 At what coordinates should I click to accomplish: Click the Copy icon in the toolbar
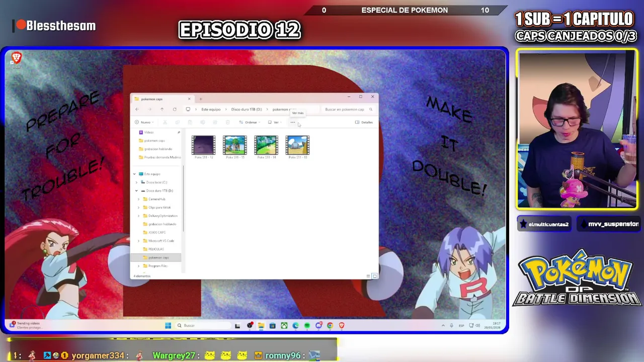(x=177, y=122)
